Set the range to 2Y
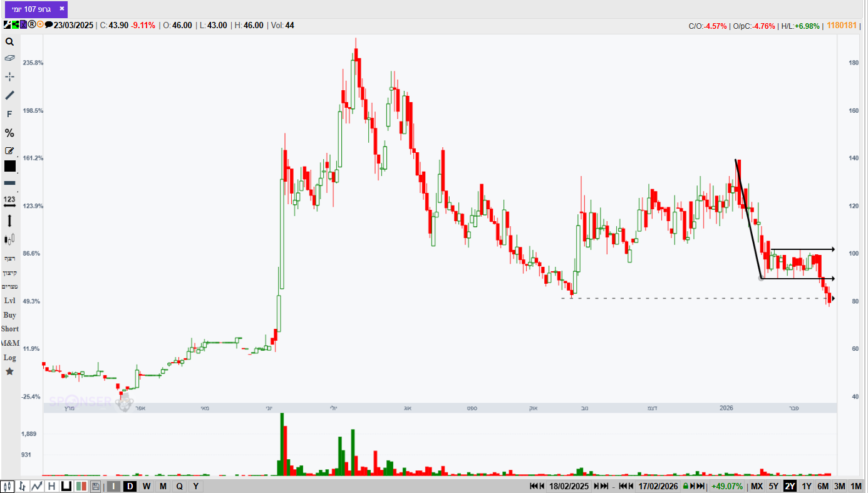868x493 pixels. coord(790,486)
